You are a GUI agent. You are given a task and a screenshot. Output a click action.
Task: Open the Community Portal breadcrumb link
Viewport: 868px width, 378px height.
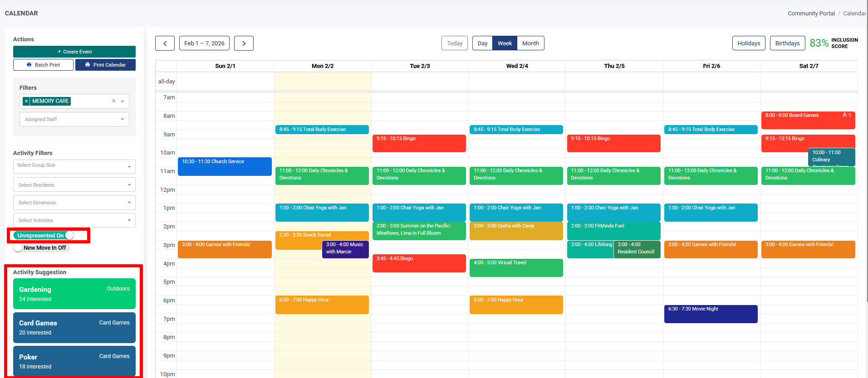coord(811,14)
